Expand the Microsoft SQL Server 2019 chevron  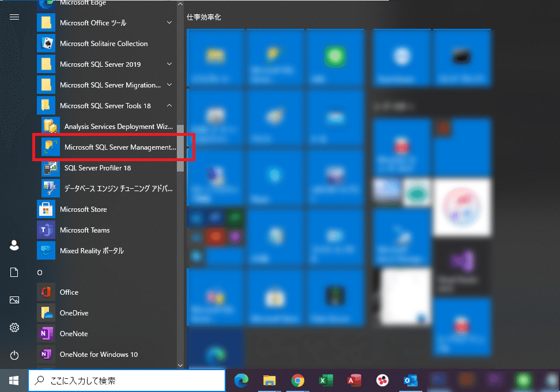pyautogui.click(x=169, y=64)
